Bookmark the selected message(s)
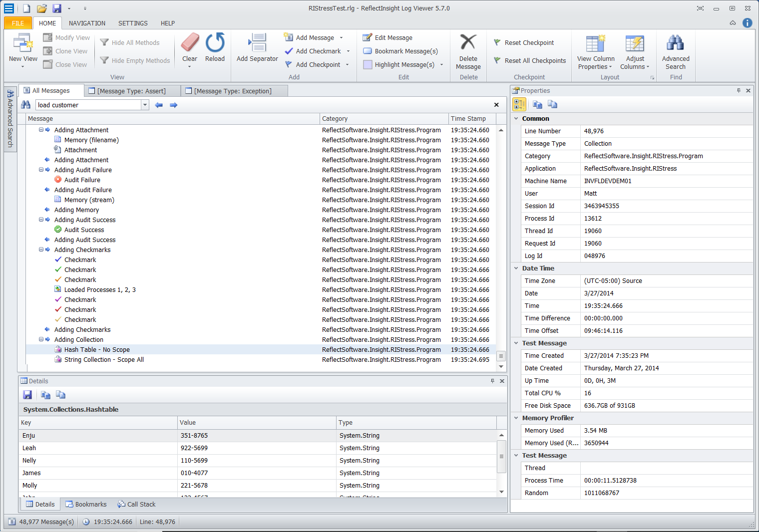759x532 pixels. [400, 51]
